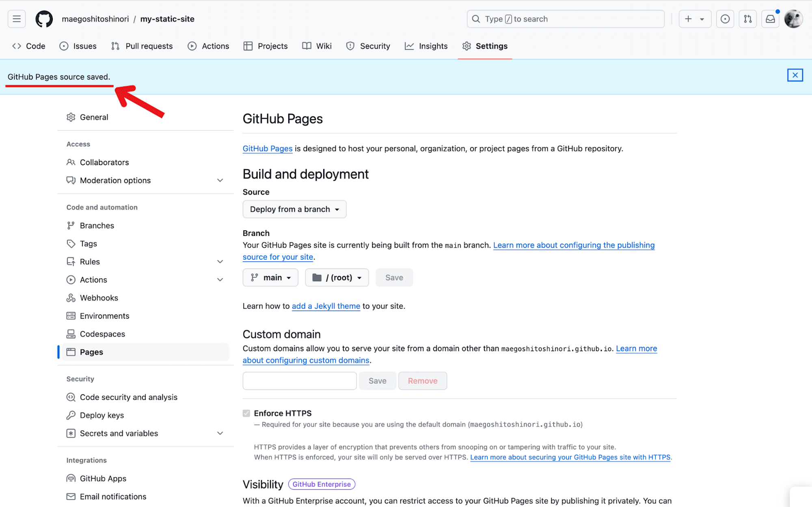
Task: Click the branch Save button
Action: (394, 278)
